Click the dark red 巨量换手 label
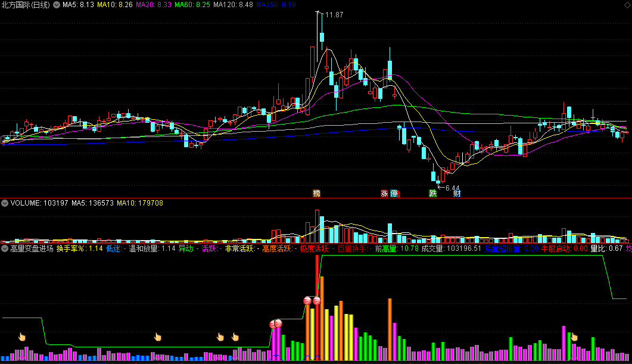 pos(354,248)
